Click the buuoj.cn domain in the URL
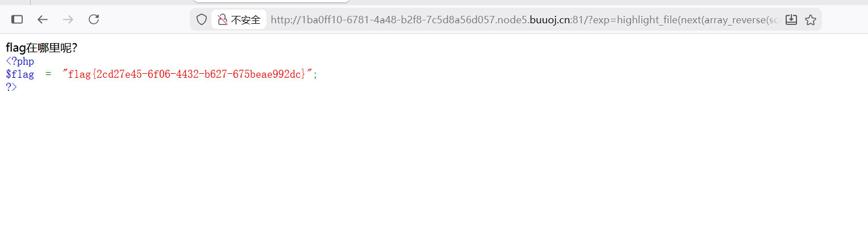868x248 pixels. coord(551,20)
